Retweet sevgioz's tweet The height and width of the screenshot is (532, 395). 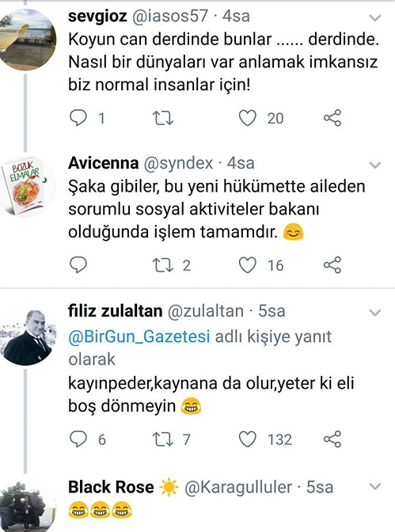(163, 119)
